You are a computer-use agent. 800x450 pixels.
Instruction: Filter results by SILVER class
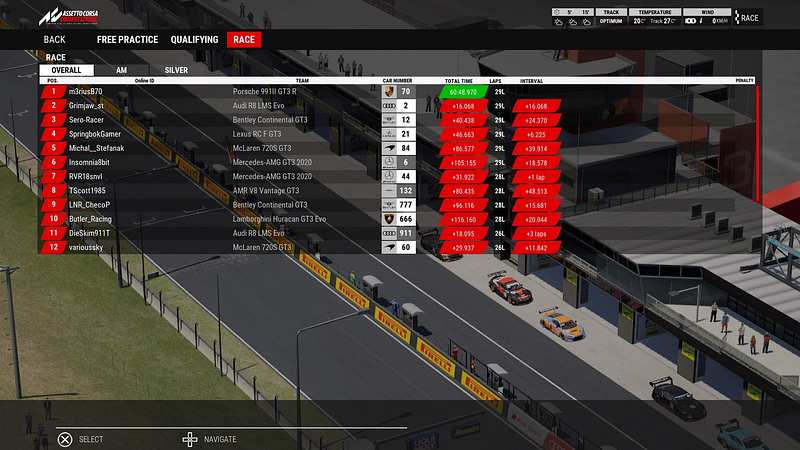176,70
